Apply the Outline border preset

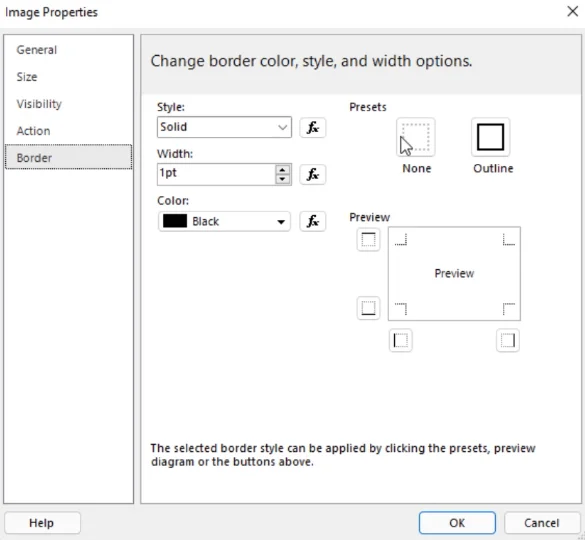pos(491,137)
